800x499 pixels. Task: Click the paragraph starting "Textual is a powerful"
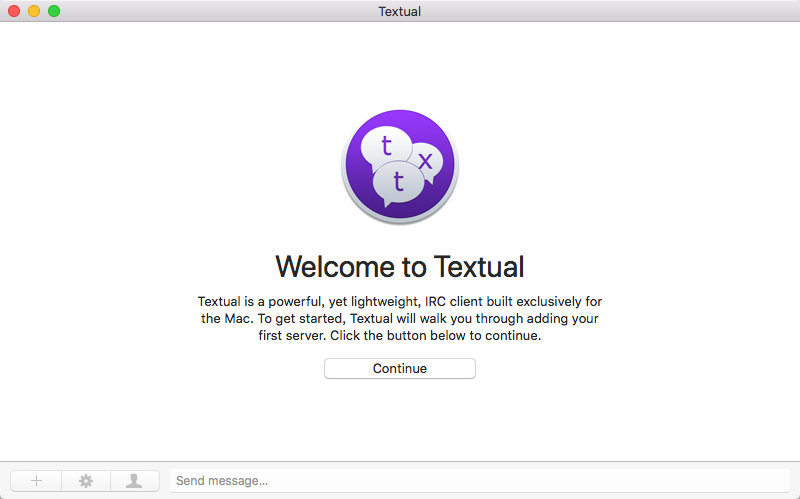[x=400, y=318]
